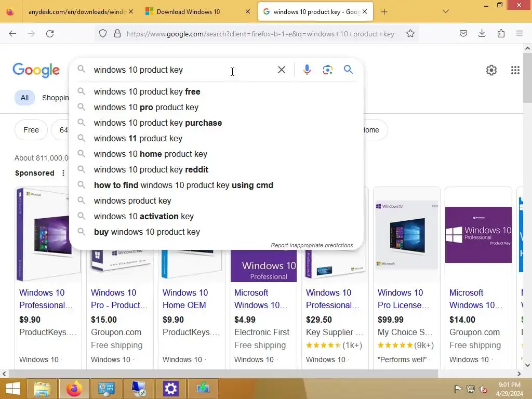Choose suggestion windows 10 home product key
This screenshot has height=399, width=532.
point(216,154)
